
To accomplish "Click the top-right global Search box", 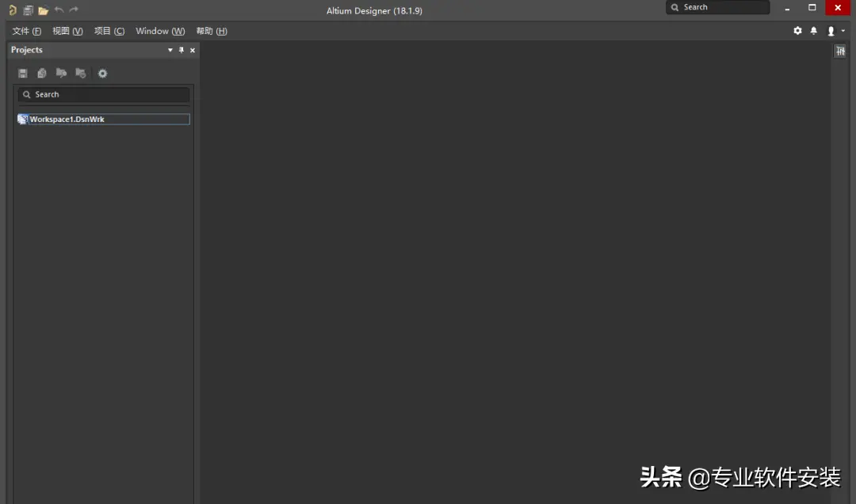I will (x=718, y=7).
